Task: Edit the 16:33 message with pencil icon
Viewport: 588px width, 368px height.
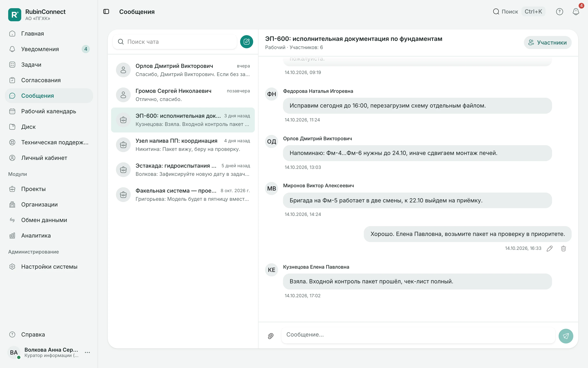Action: [550, 248]
